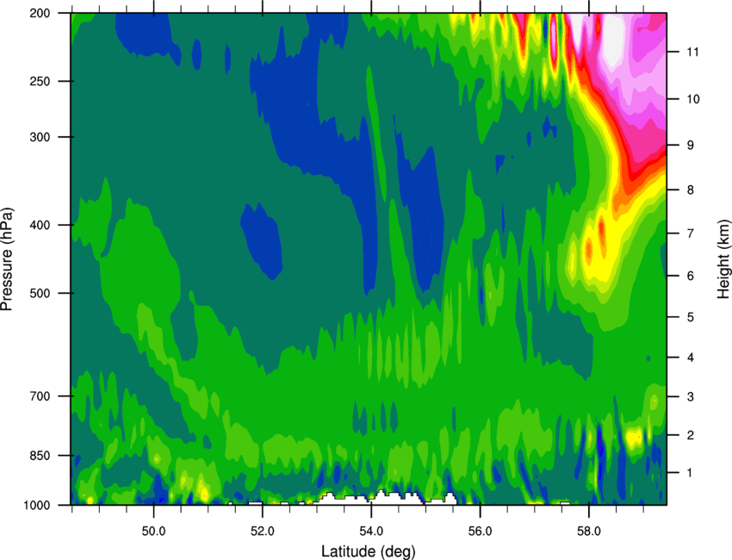Pick the 8 km height label
Viewport: 732px width, 560px height.
pos(691,190)
